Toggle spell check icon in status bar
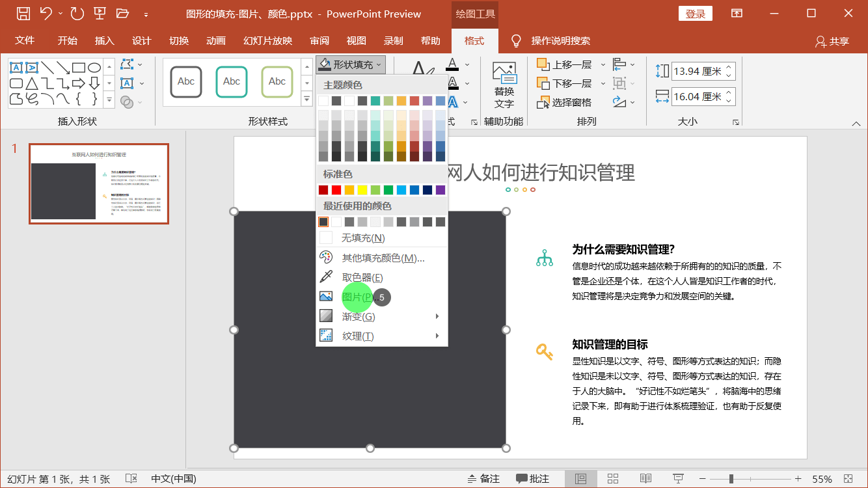This screenshot has height=488, width=868. [131, 479]
